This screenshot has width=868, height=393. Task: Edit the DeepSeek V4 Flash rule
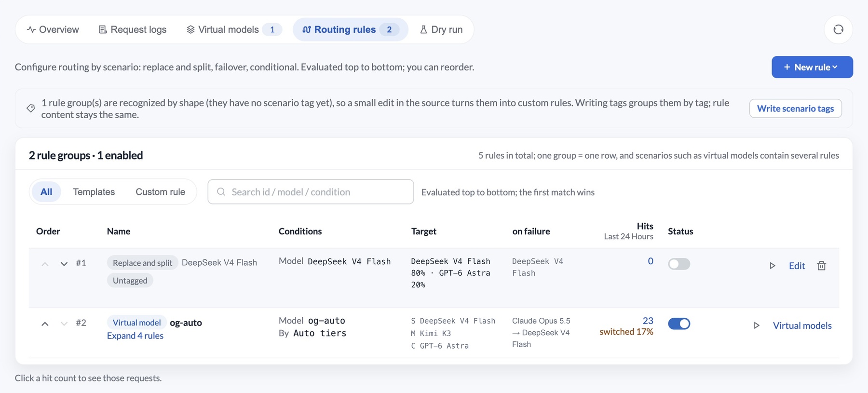coord(797,266)
